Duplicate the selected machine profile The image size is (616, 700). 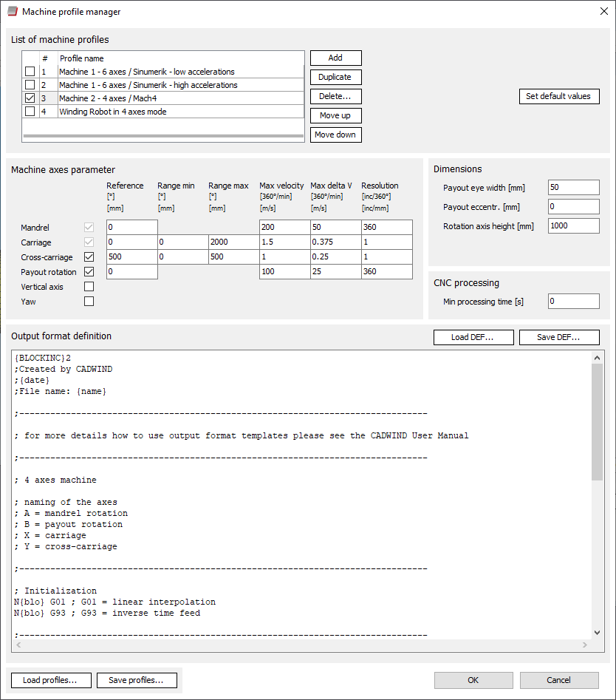point(335,77)
